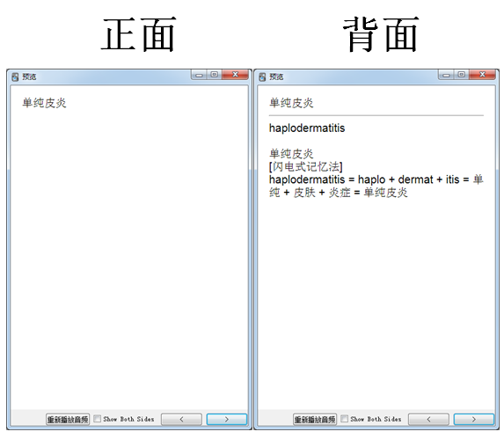Click the replay audio button in front preview
The height and width of the screenshot is (439, 504).
point(68,420)
